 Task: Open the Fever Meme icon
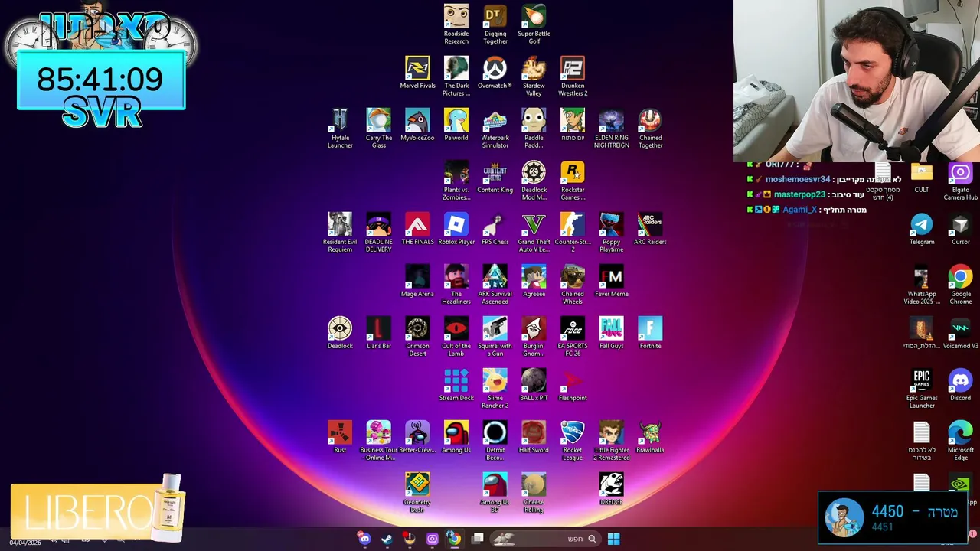tap(612, 281)
